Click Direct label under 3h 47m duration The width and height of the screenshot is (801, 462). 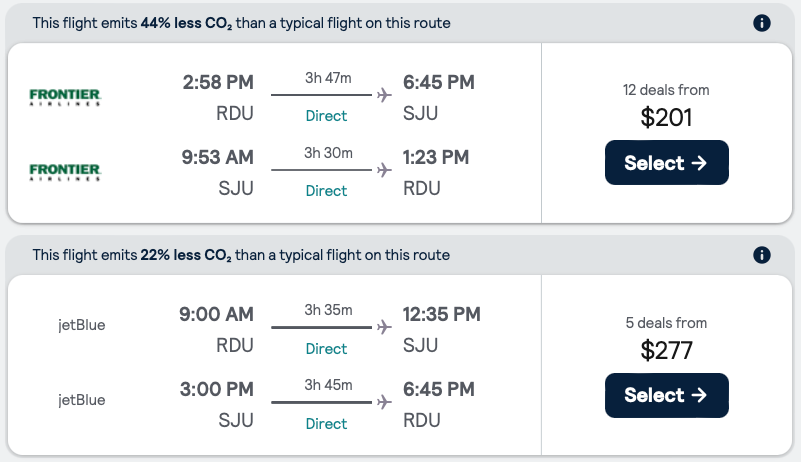326,116
